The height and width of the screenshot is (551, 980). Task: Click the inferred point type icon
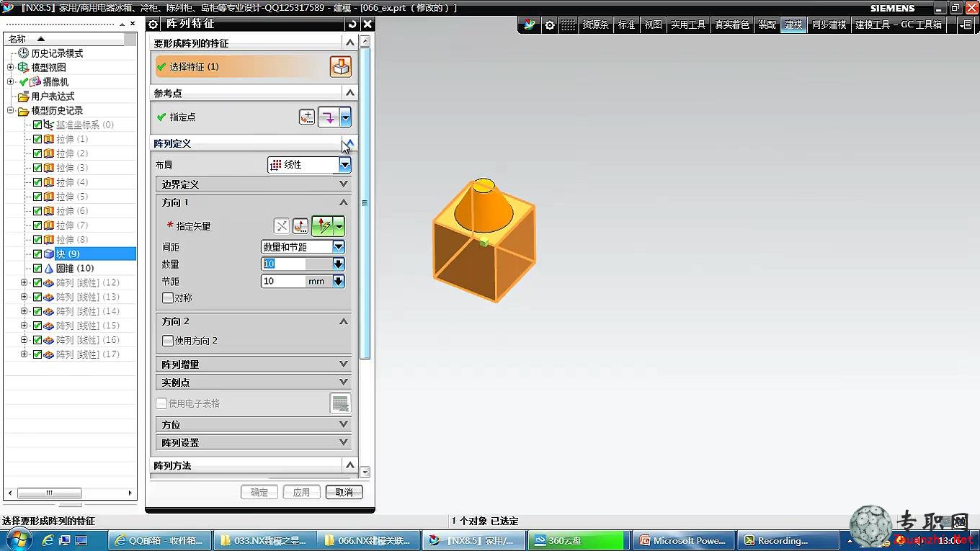point(329,117)
